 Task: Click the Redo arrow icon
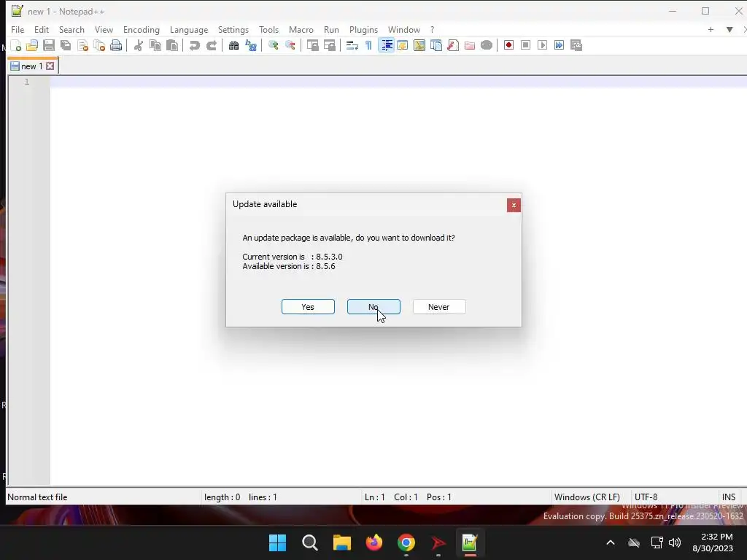(x=212, y=45)
